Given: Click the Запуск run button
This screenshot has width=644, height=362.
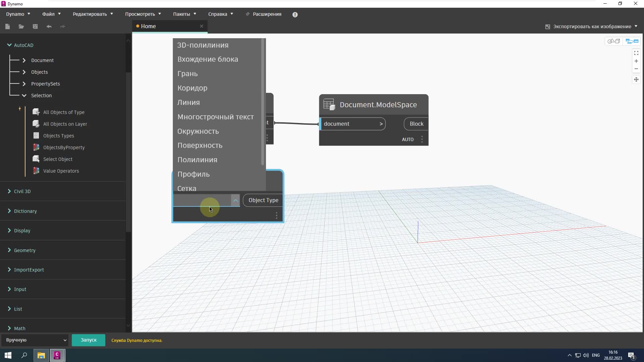Looking at the screenshot, I should click(89, 340).
